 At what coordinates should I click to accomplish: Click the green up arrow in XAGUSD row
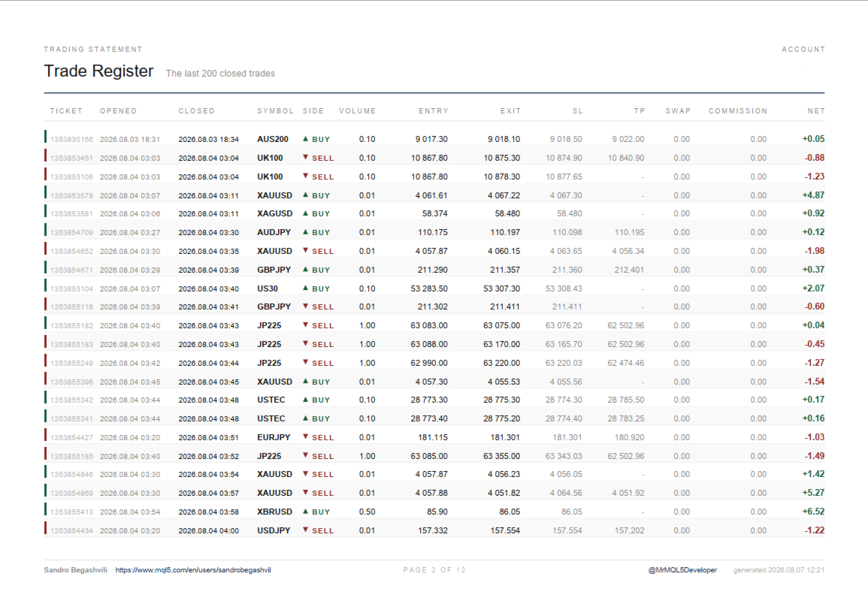click(x=305, y=213)
